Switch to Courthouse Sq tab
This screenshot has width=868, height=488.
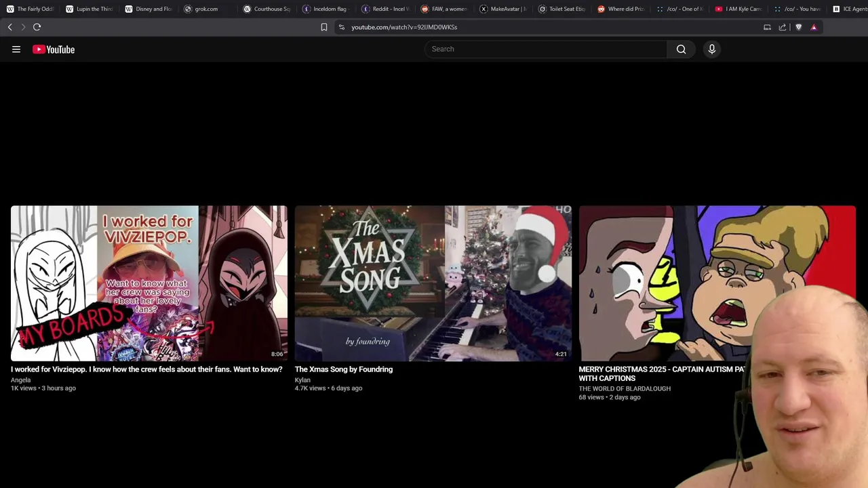tap(267, 9)
